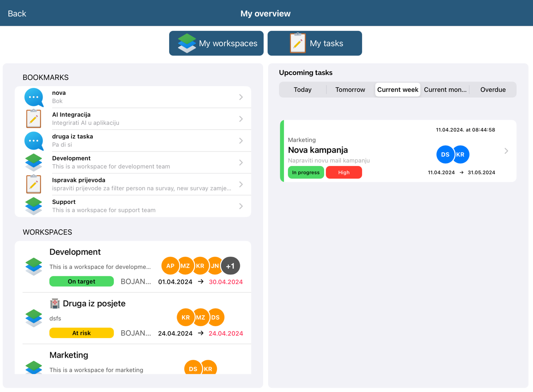Screen dimensions: 533x392
Task: Go Back from My overview
Action: (17, 14)
